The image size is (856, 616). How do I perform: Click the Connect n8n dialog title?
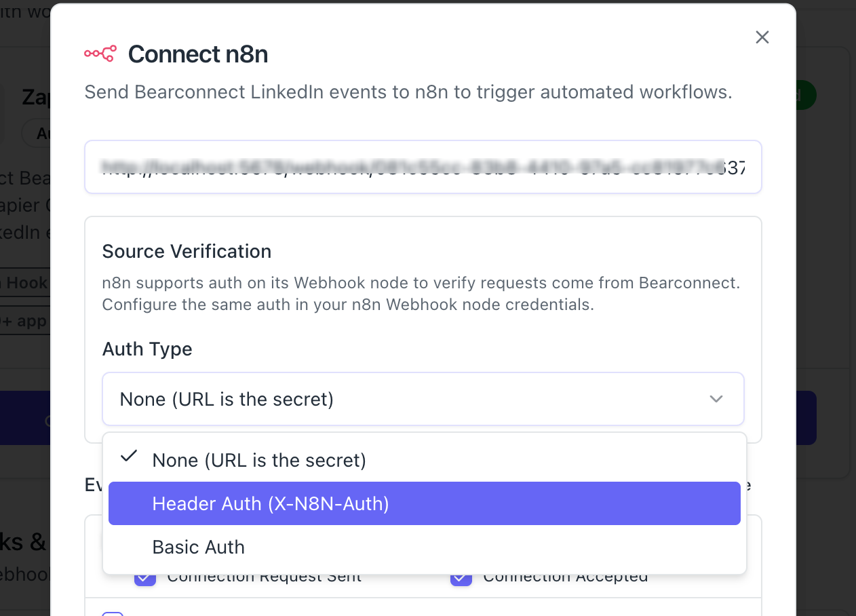tap(198, 54)
